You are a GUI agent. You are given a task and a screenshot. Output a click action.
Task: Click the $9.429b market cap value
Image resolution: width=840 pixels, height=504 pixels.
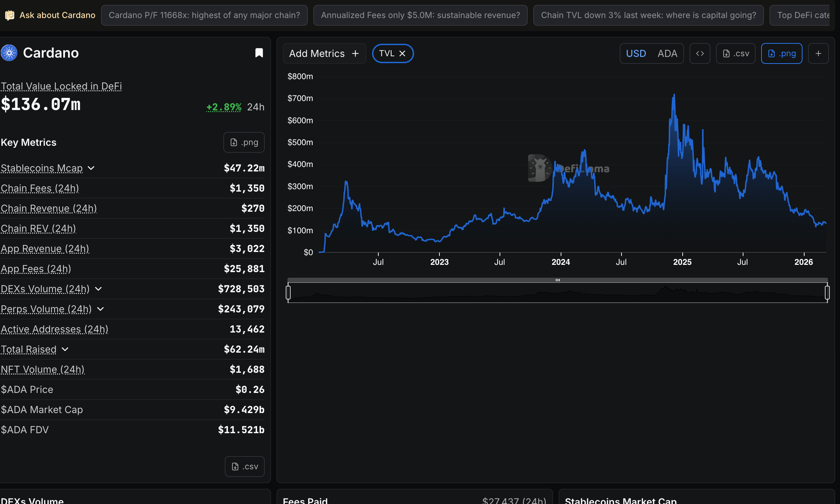coord(244,410)
